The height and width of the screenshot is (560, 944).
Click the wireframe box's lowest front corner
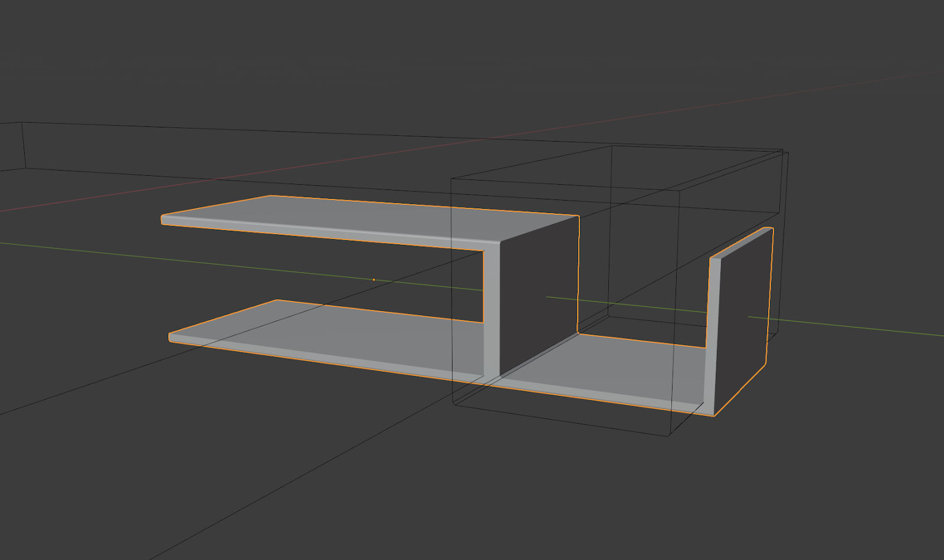pos(668,436)
